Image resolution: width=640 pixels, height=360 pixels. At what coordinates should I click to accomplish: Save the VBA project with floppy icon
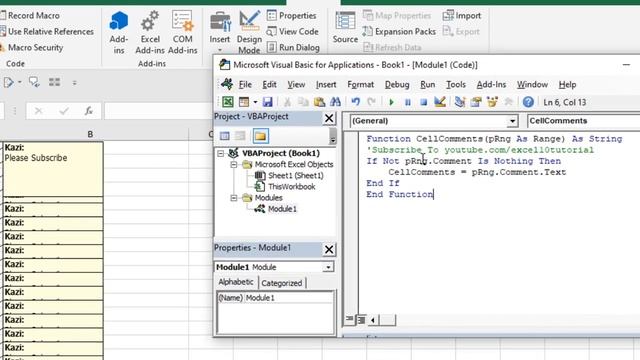coord(267,102)
